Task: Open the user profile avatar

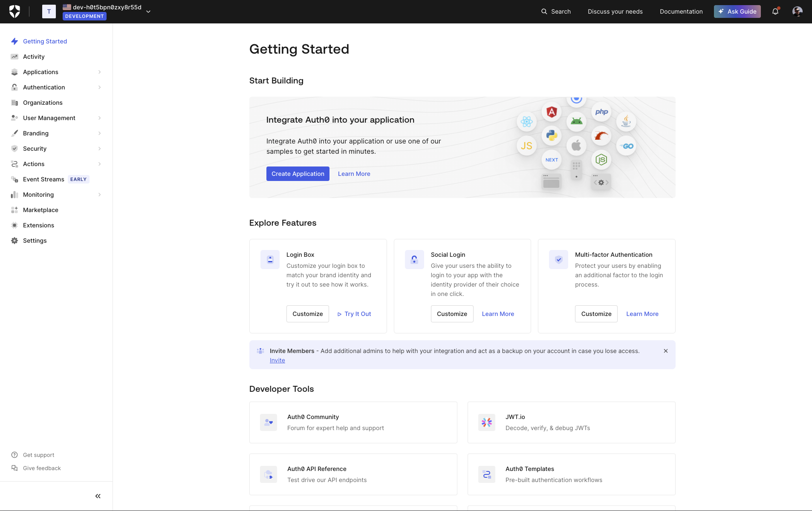Action: (x=798, y=11)
